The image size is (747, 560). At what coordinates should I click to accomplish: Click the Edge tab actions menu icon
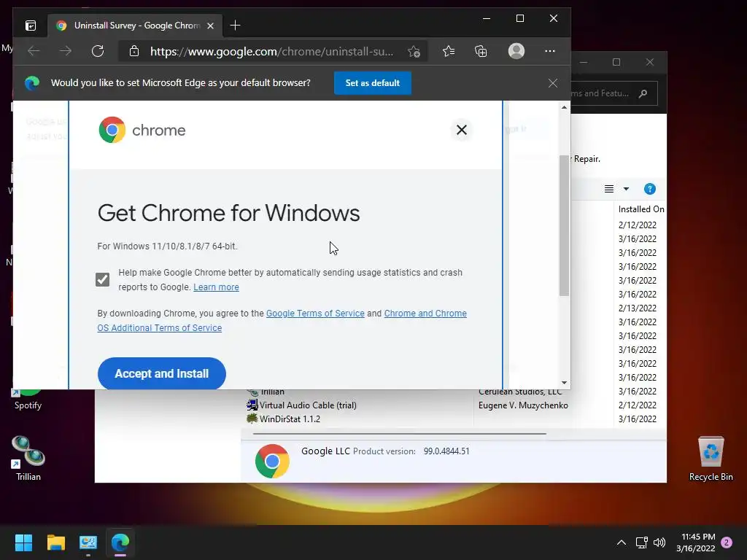[x=31, y=26]
